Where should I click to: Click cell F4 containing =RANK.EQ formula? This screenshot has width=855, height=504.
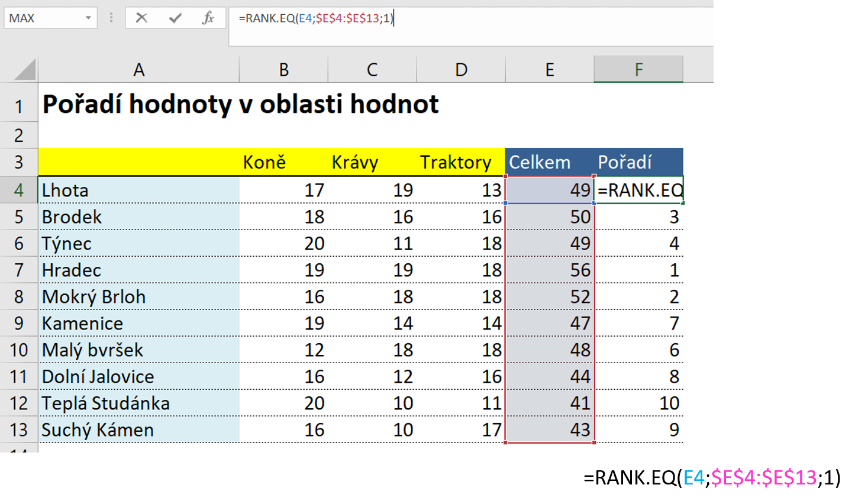point(638,190)
